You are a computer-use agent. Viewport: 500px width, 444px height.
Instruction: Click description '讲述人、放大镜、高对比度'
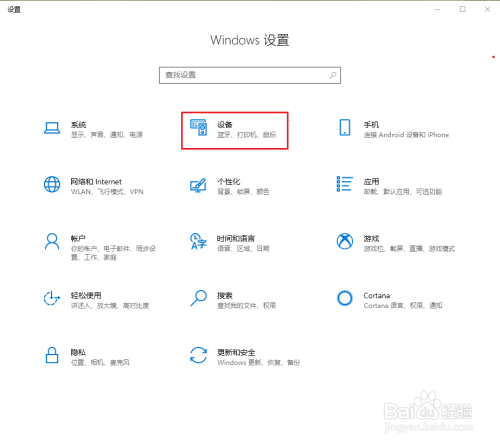110,305
